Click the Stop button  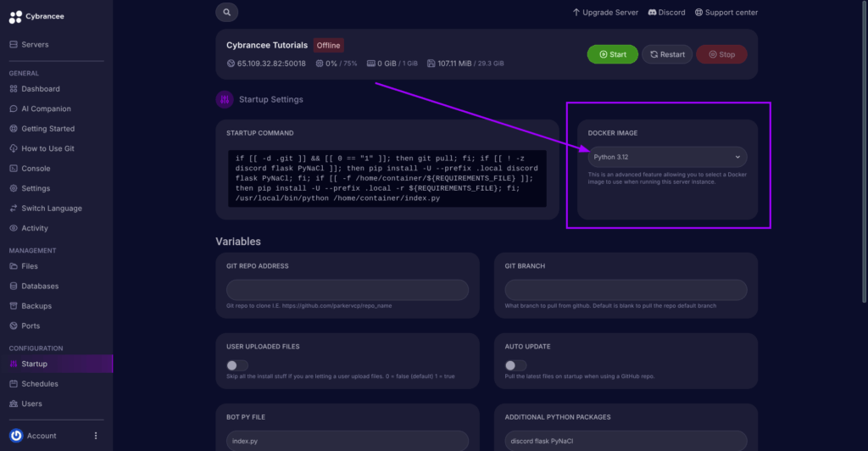721,54
